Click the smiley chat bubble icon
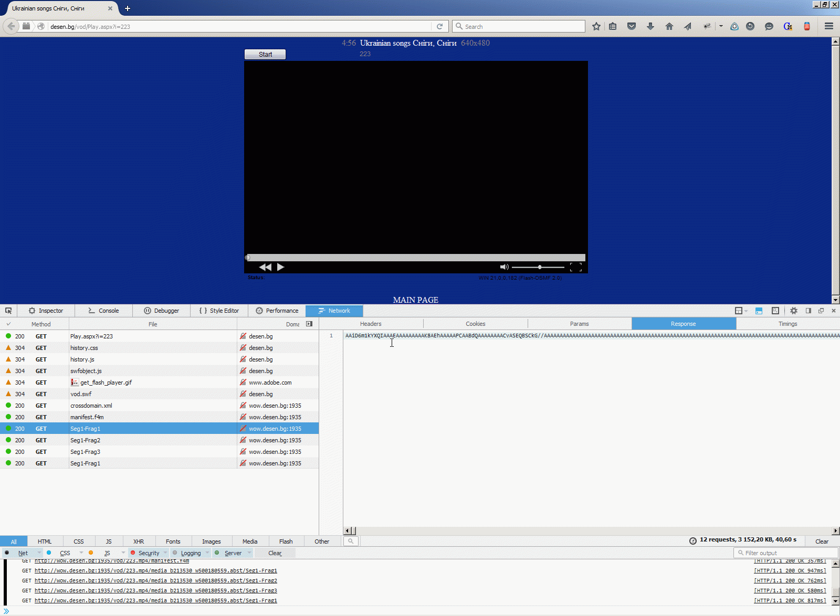Screen dimensions: 840x616 pyautogui.click(x=769, y=26)
